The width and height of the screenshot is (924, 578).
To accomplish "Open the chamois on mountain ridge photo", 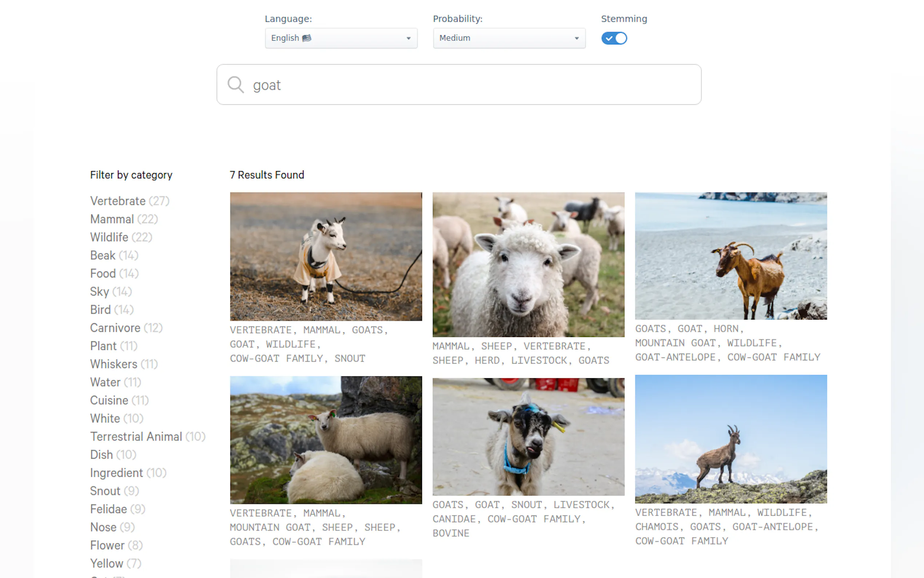I will 731,439.
